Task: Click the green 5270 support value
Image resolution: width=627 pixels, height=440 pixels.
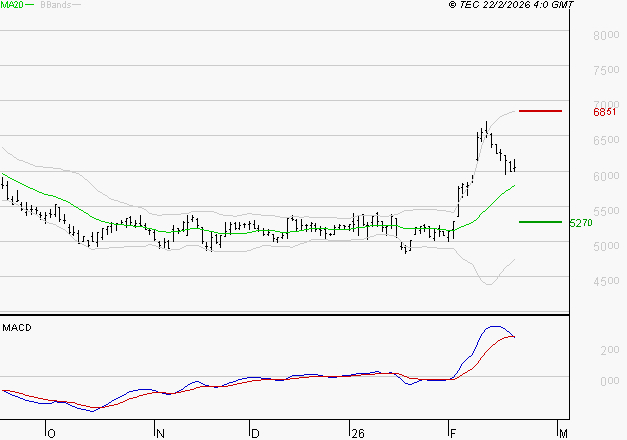Action: 581,223
